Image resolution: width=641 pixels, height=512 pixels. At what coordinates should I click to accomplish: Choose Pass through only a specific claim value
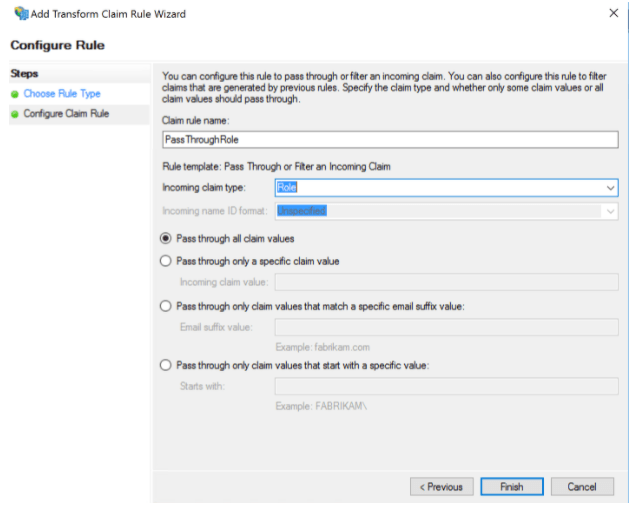(x=166, y=261)
